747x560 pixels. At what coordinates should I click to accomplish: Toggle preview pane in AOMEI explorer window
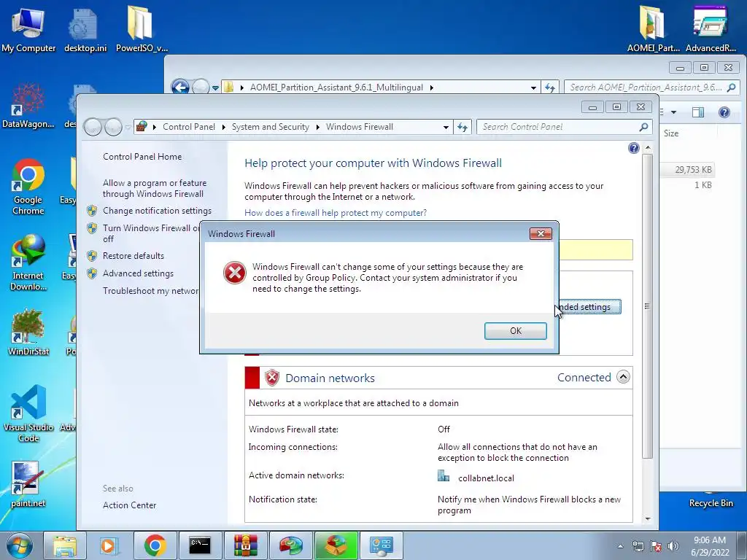(698, 112)
